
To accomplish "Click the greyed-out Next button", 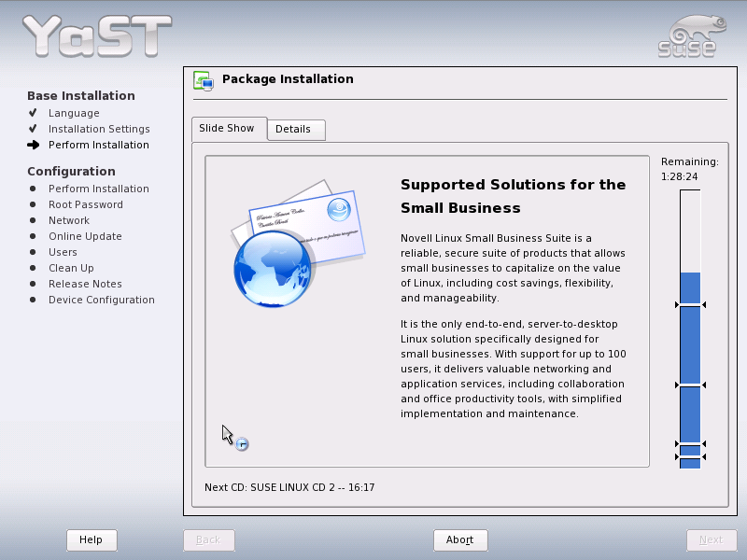I will (712, 540).
